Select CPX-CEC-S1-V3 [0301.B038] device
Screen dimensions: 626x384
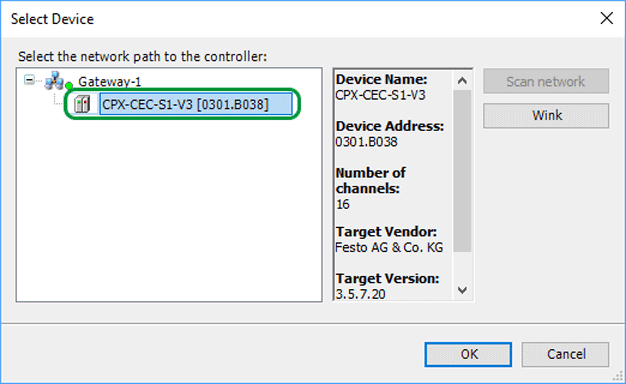196,104
